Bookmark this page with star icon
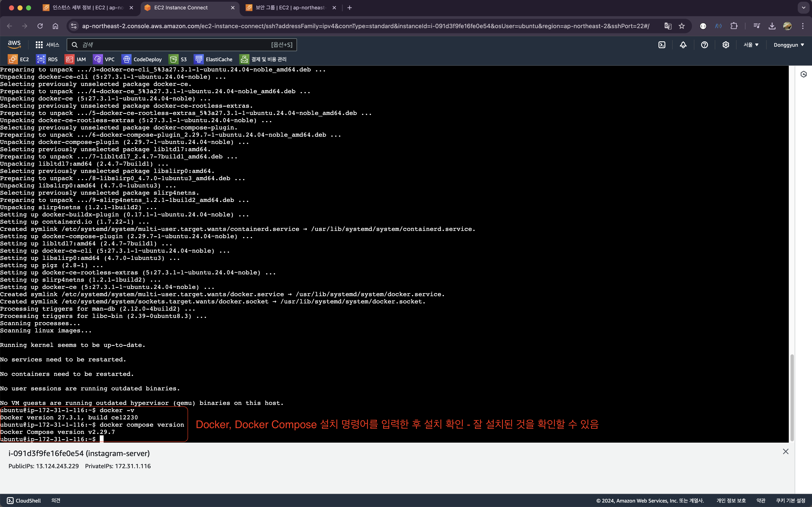This screenshot has height=507, width=812. pos(682,26)
